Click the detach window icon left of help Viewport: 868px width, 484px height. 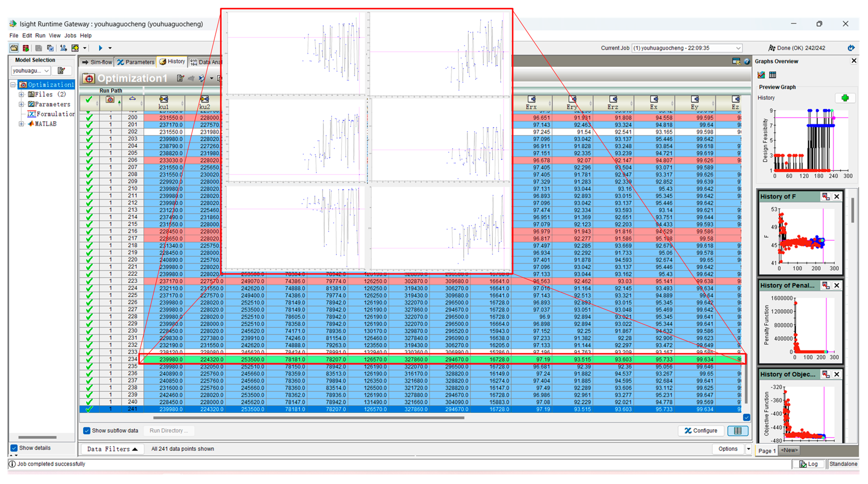736,61
